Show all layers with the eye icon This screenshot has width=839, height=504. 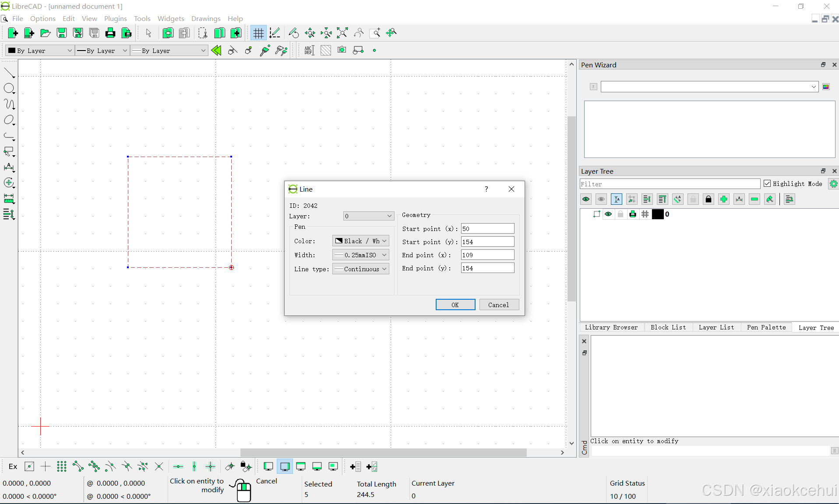586,199
